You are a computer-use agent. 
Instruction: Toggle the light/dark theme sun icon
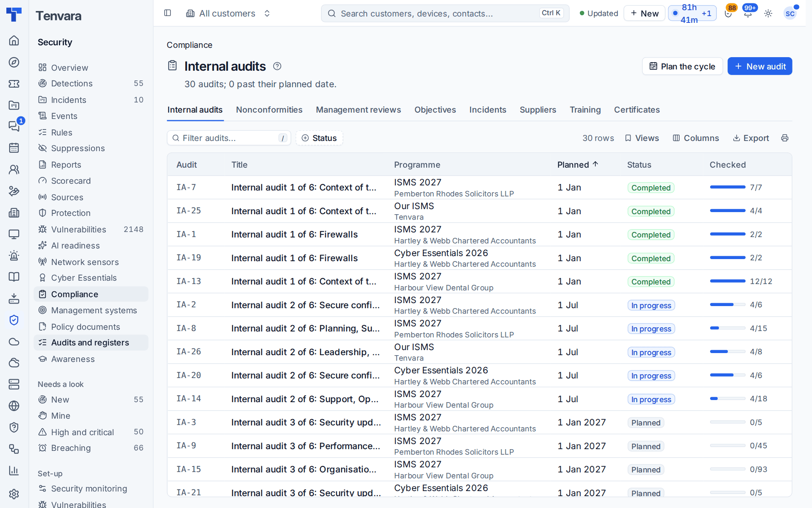pyautogui.click(x=768, y=14)
